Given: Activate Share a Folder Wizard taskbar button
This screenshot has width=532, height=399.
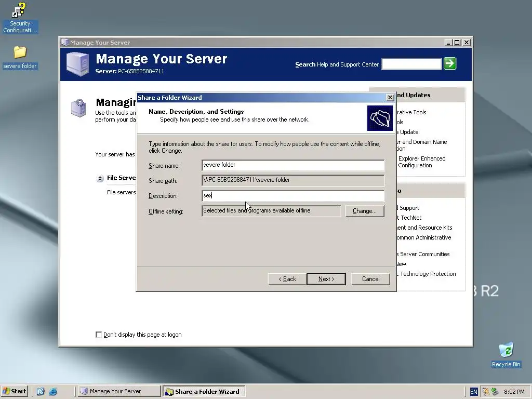Looking at the screenshot, I should 204,391.
